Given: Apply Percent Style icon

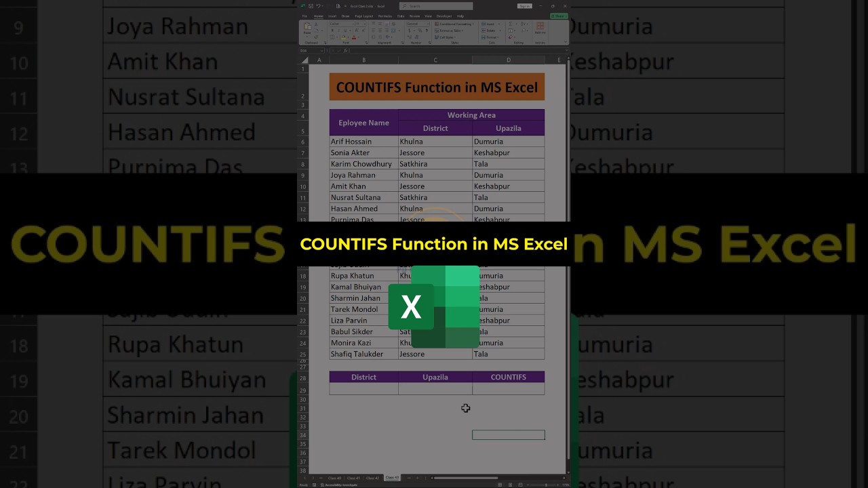Looking at the screenshot, I should [x=420, y=30].
